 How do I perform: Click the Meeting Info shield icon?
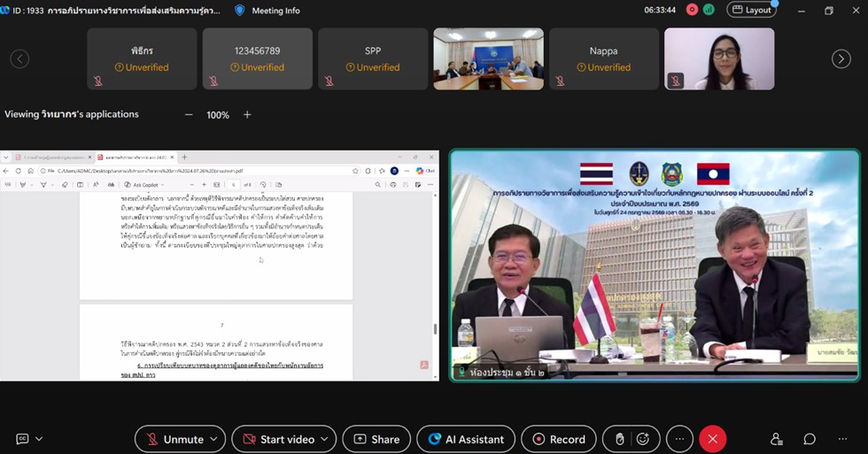pos(240,11)
